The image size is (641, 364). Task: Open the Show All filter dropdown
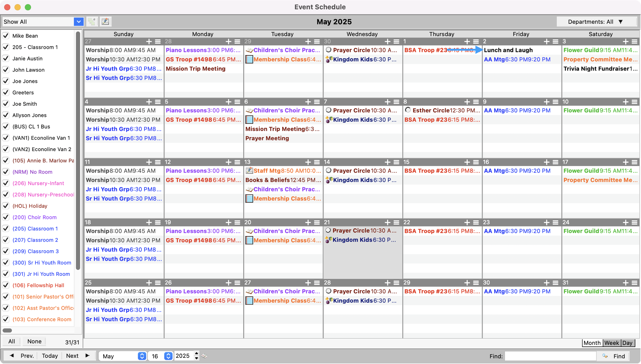click(x=79, y=22)
